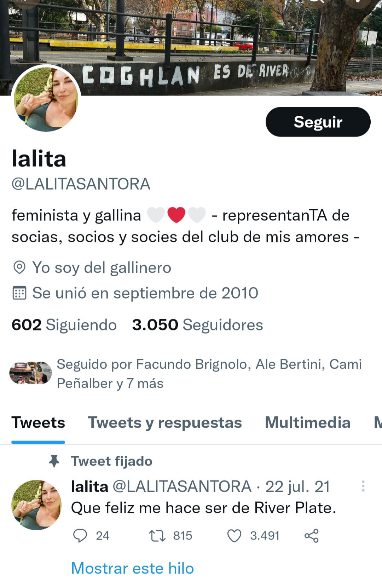View the 3.050 Seguidores list
The image size is (382, 588).
pyautogui.click(x=197, y=325)
